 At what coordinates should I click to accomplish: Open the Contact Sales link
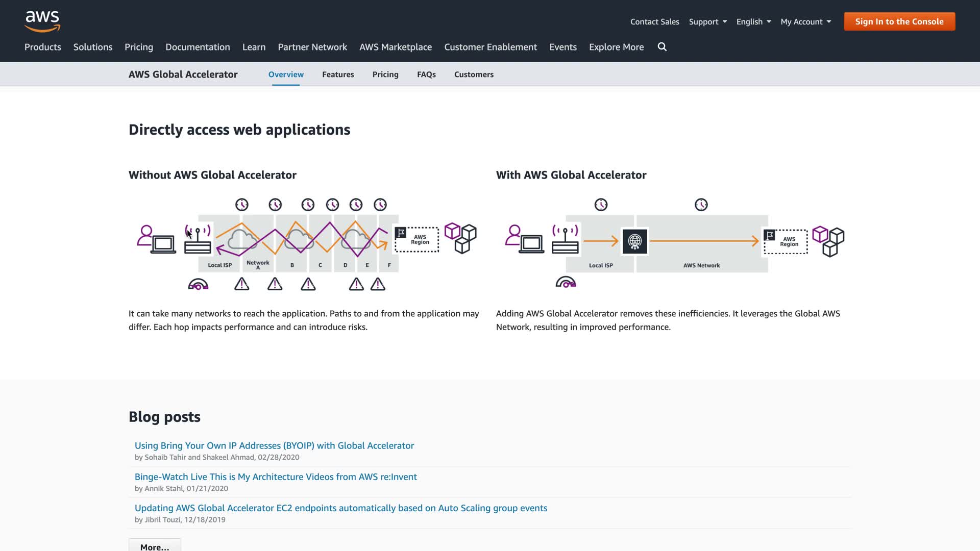click(x=654, y=21)
